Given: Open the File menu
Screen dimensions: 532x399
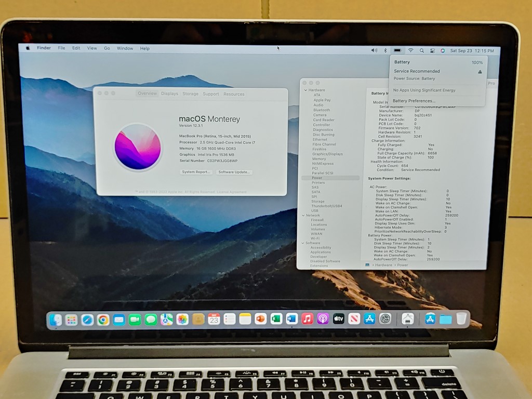Looking at the screenshot, I should [x=61, y=48].
